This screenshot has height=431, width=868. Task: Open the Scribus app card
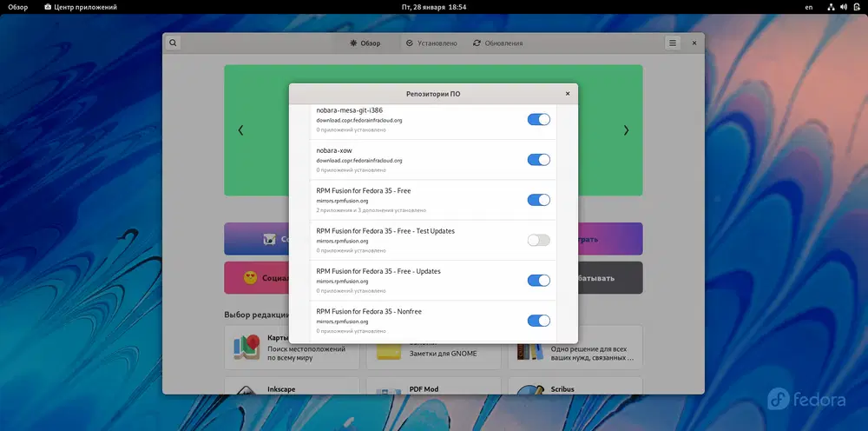click(575, 386)
